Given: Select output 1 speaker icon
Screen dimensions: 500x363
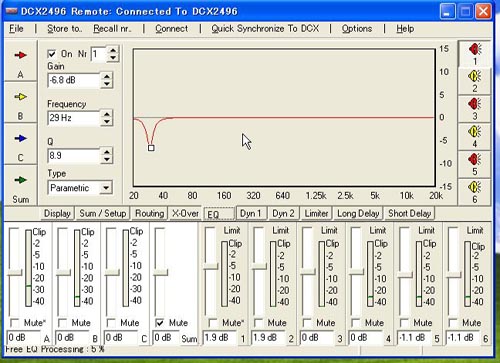Looking at the screenshot, I should click(x=475, y=49).
